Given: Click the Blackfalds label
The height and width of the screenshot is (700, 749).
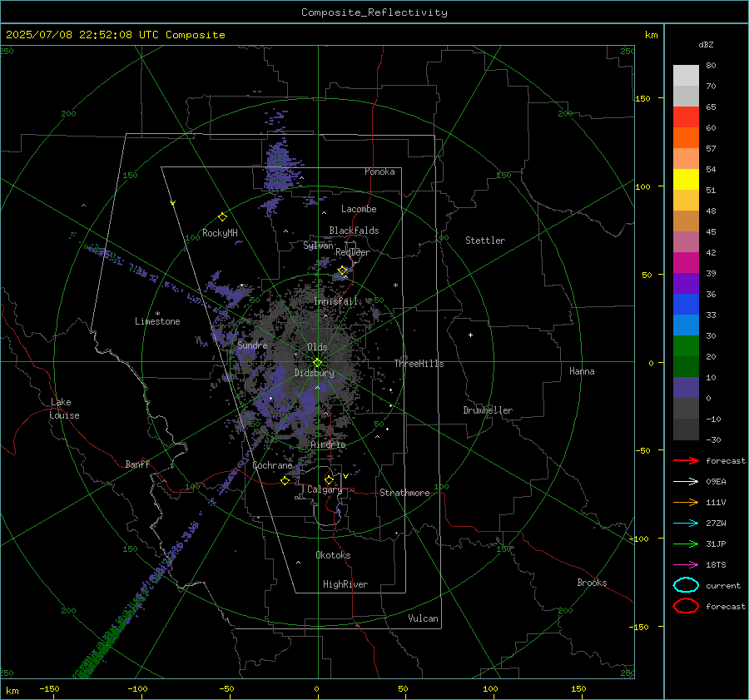Looking at the screenshot, I should coord(354,231).
